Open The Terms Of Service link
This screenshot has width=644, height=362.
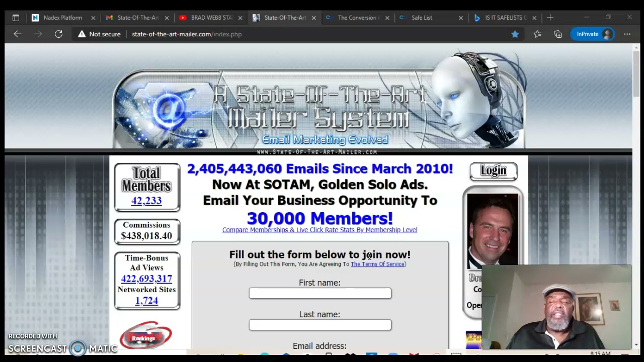(377, 264)
